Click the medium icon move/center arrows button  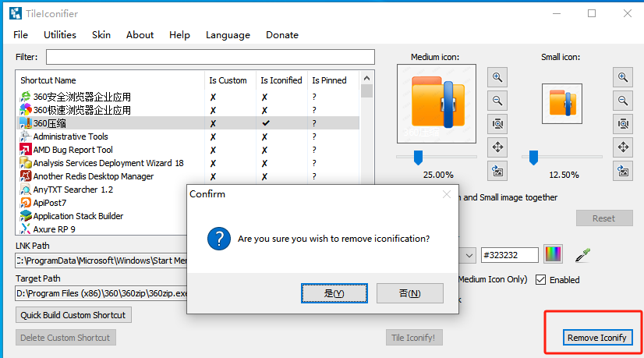(x=497, y=147)
